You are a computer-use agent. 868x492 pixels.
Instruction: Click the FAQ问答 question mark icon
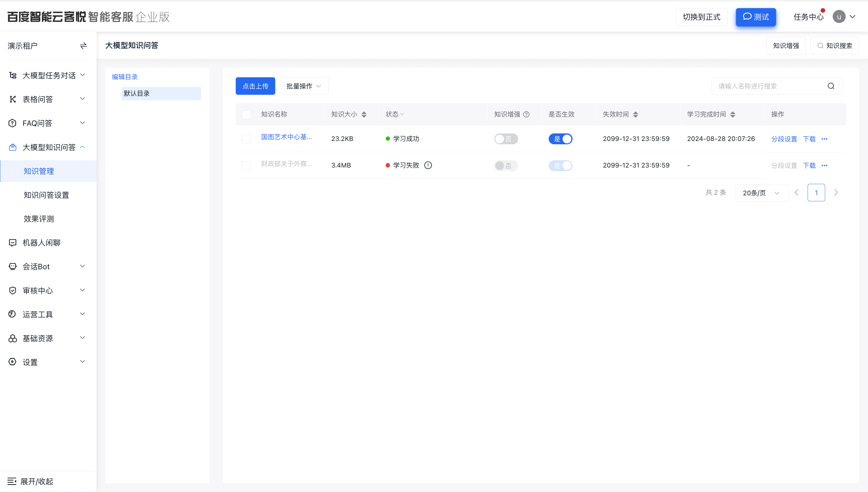click(12, 123)
